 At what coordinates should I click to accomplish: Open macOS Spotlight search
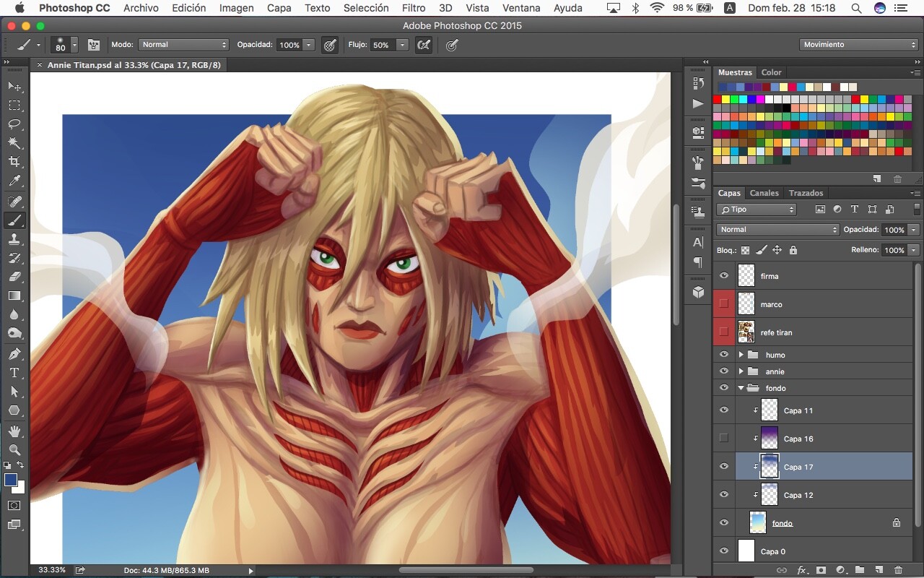pos(856,8)
